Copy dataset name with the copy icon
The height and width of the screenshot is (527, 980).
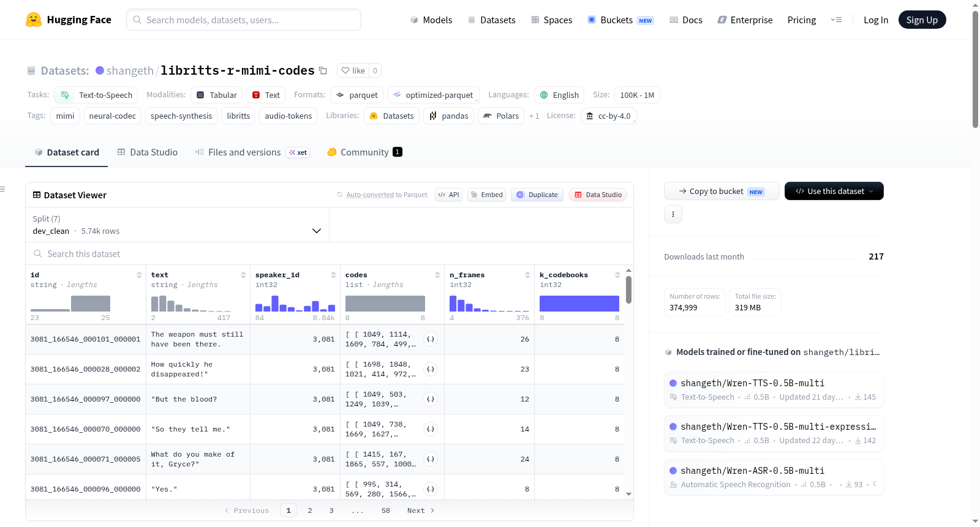click(323, 70)
